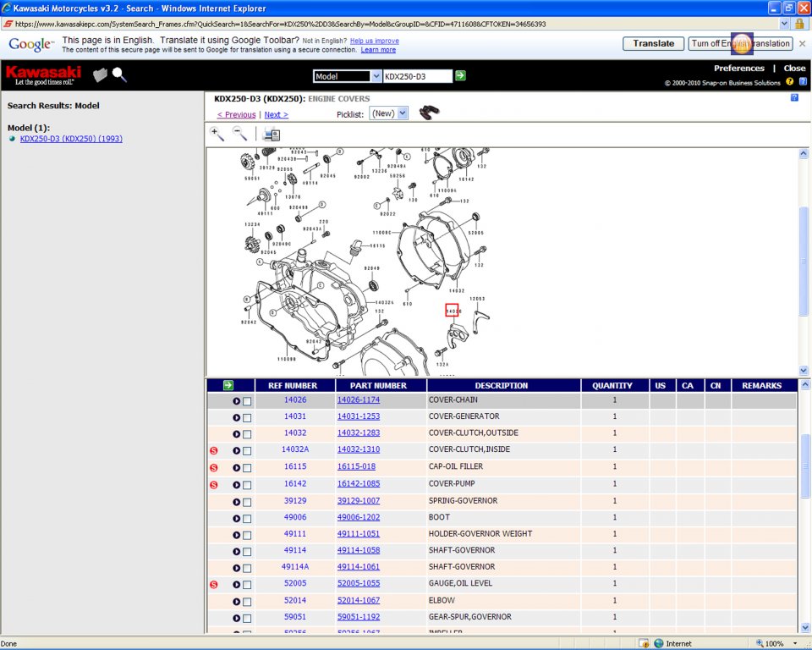Click the zoom in magnifier icon
Image resolution: width=812 pixels, height=650 pixels.
coord(217,134)
